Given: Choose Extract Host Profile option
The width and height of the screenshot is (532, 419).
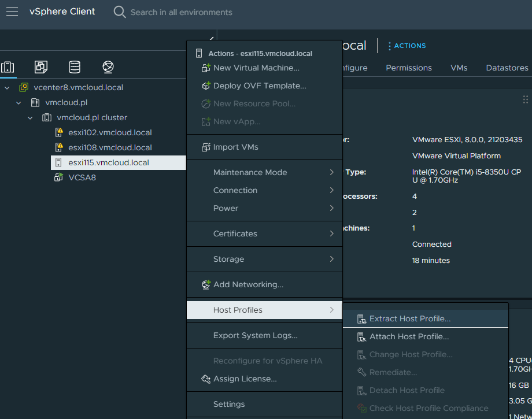Looking at the screenshot, I should (409, 318).
